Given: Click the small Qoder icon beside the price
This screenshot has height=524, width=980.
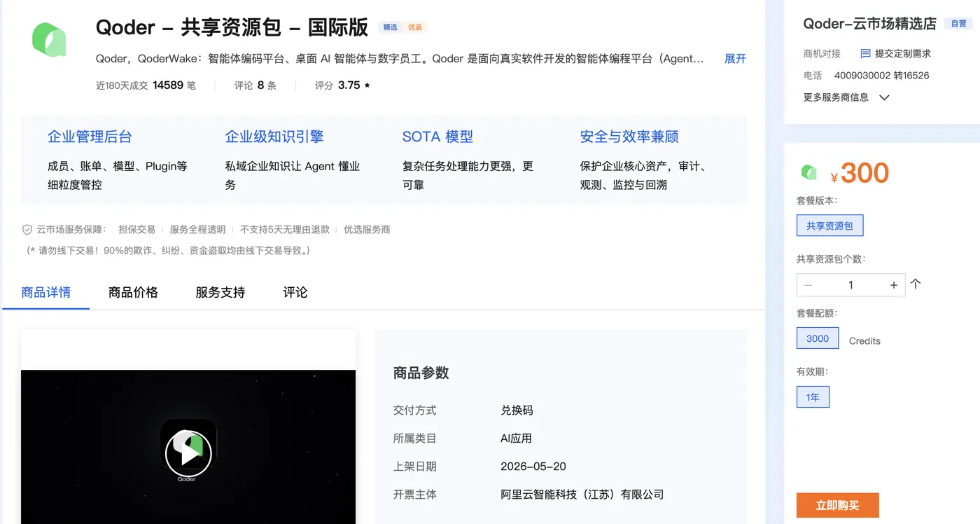Looking at the screenshot, I should 808,172.
